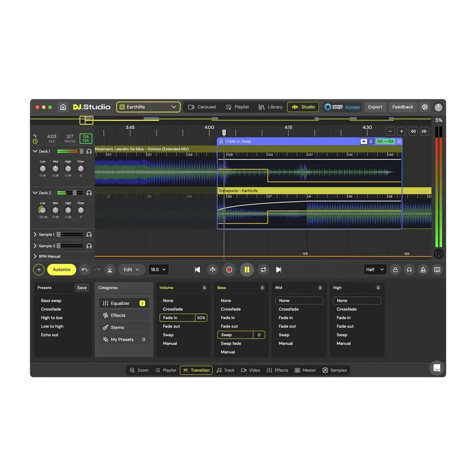Open the Video panel

(251, 370)
